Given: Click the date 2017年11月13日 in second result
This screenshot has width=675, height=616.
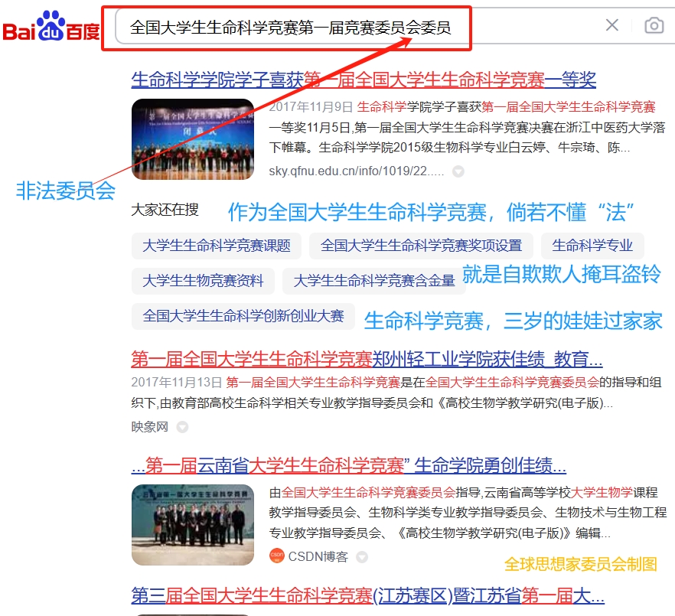Looking at the screenshot, I should pos(177,383).
